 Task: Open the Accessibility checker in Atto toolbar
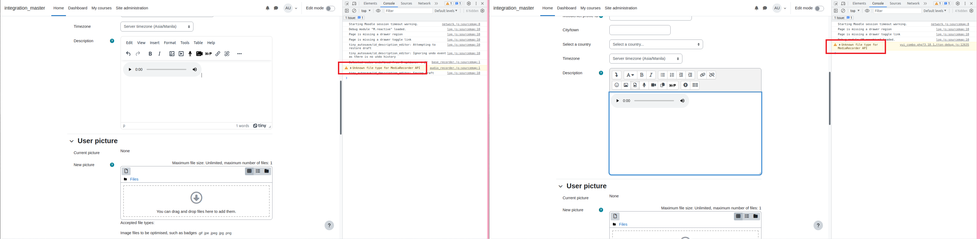686,85
